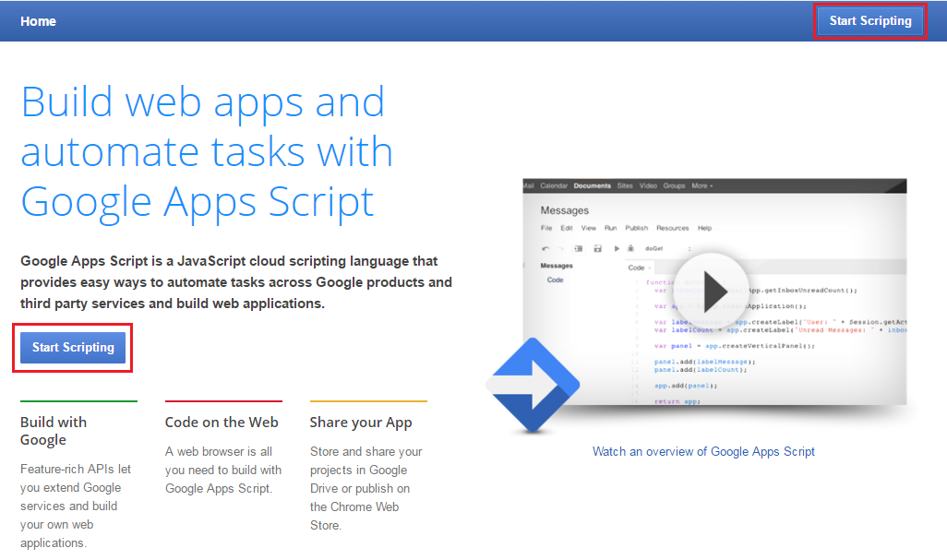Image resolution: width=947 pixels, height=560 pixels.
Task: Open the File menu in the editor
Action: pos(548,228)
